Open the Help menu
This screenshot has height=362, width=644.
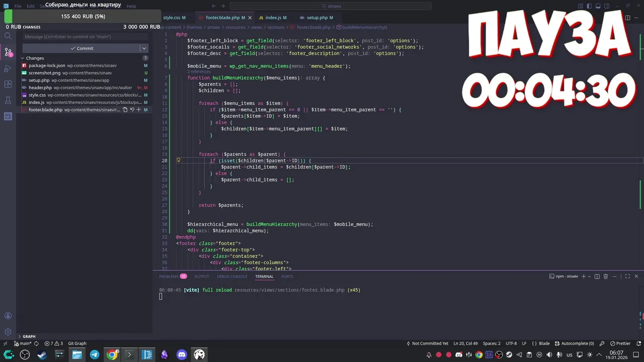tap(131, 6)
